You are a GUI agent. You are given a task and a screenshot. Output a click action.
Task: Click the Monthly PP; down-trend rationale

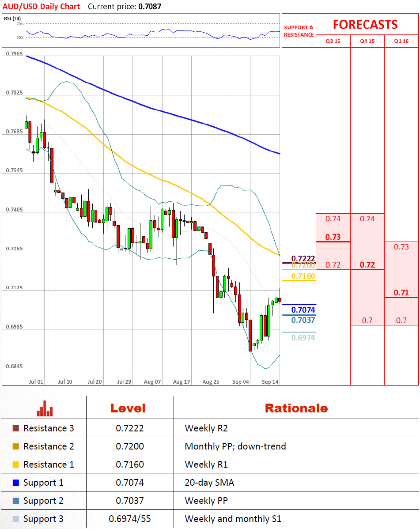tap(235, 446)
